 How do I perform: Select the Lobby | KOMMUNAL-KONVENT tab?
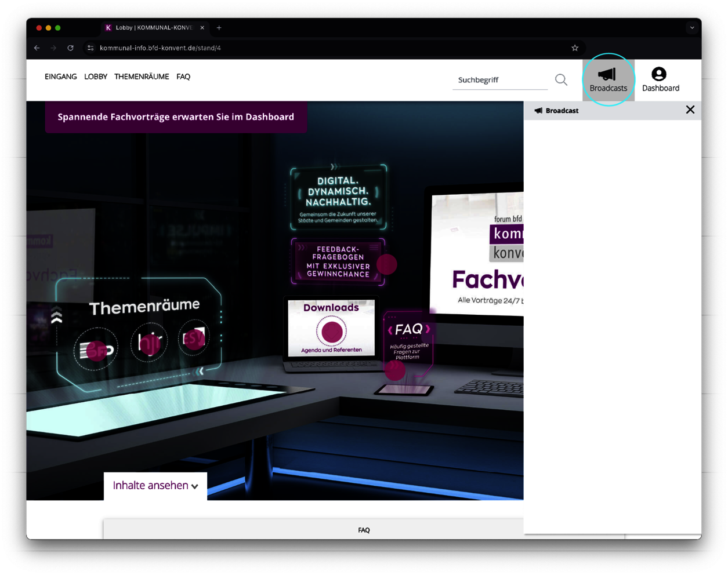point(155,28)
